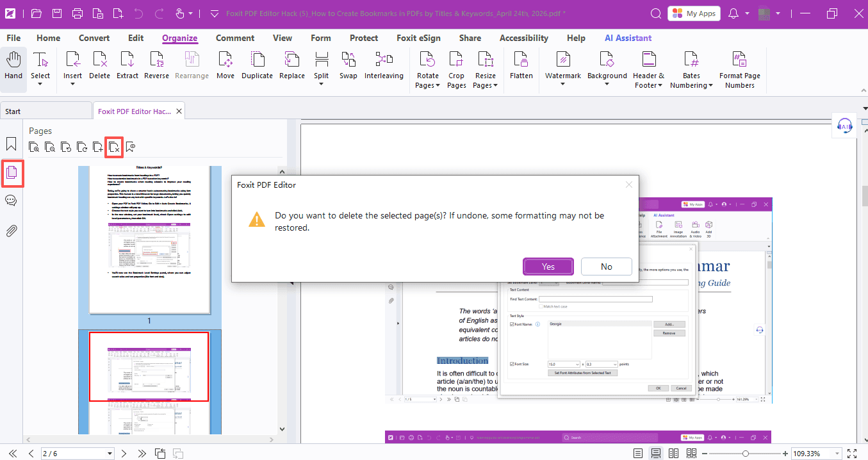Image resolution: width=868 pixels, height=460 pixels.
Task: Expand the Background dropdown
Action: coord(607,84)
